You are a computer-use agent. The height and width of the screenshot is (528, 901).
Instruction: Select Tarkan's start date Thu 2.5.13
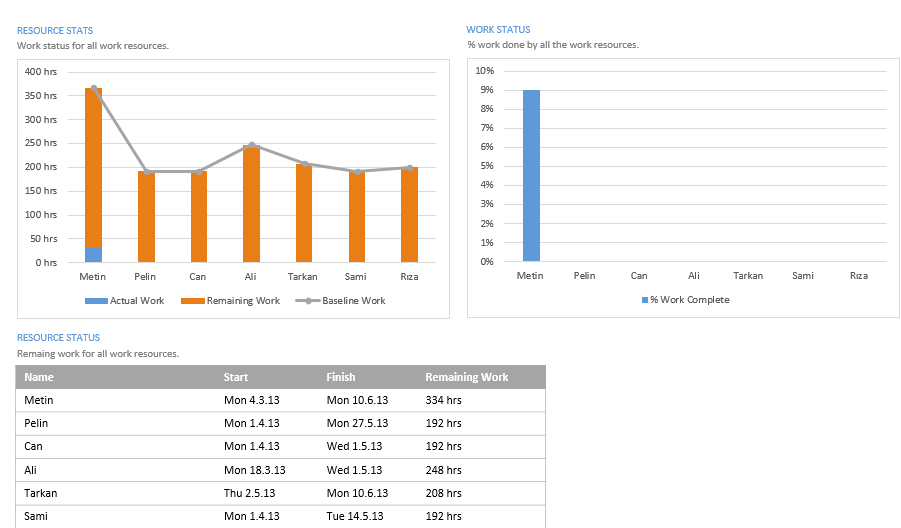tap(251, 493)
